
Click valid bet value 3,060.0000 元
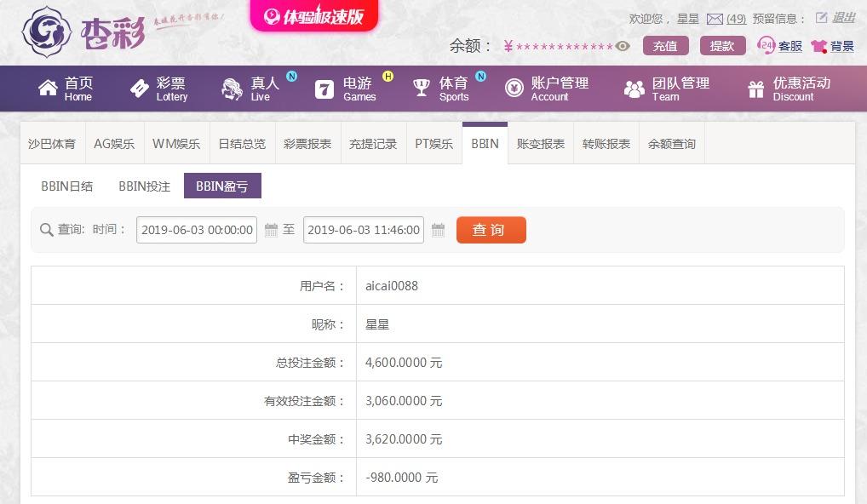[x=404, y=401]
